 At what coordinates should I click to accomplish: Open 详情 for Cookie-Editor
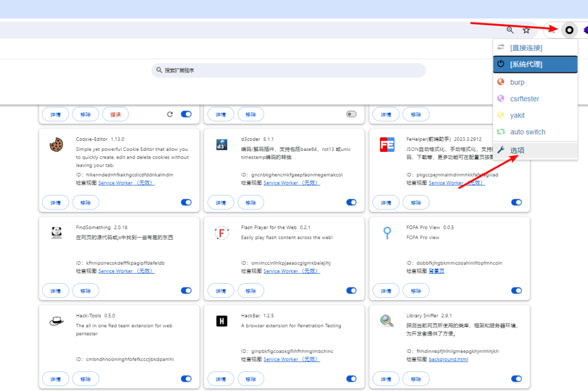point(56,203)
